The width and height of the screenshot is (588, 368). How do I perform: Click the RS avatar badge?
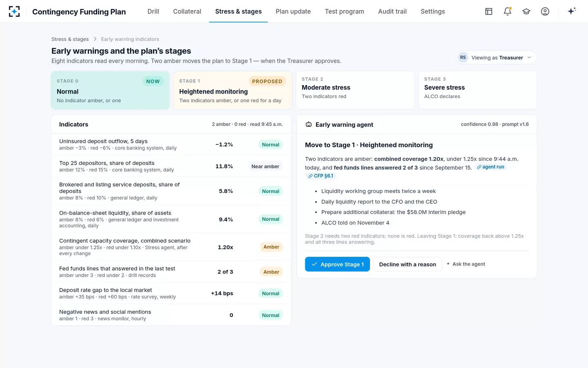[463, 58]
